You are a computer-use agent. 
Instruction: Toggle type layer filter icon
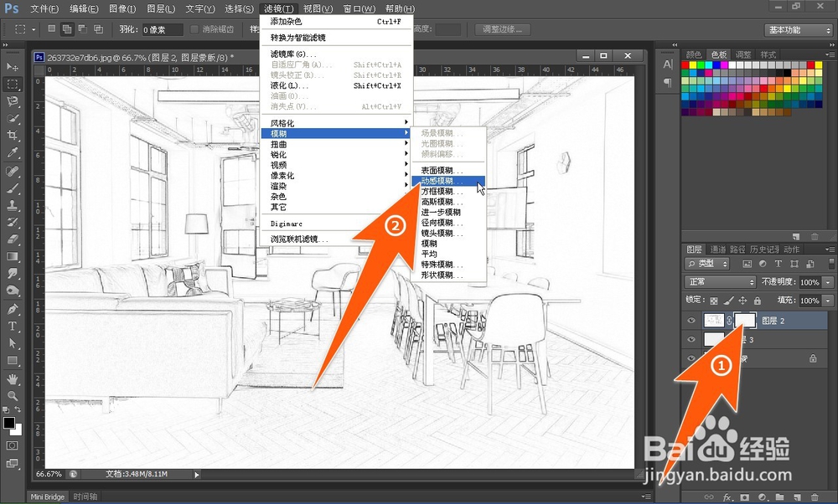779,264
